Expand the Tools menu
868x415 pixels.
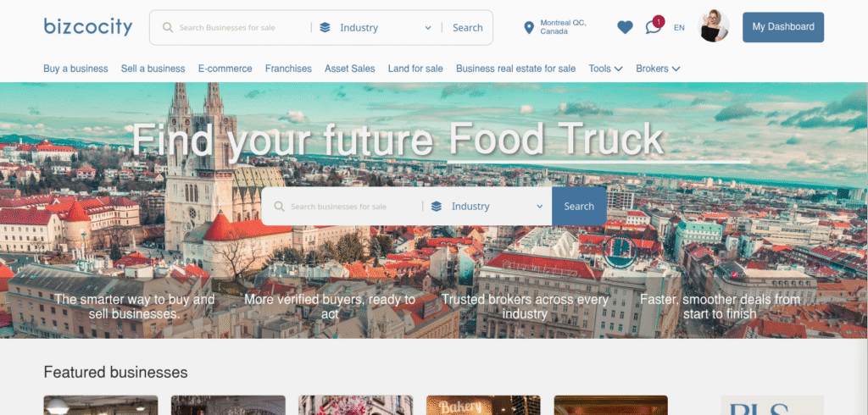pyautogui.click(x=605, y=69)
